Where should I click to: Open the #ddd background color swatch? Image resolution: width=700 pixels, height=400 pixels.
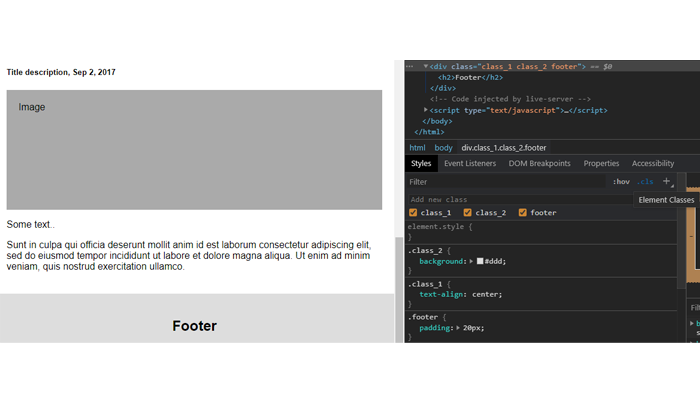click(x=480, y=261)
